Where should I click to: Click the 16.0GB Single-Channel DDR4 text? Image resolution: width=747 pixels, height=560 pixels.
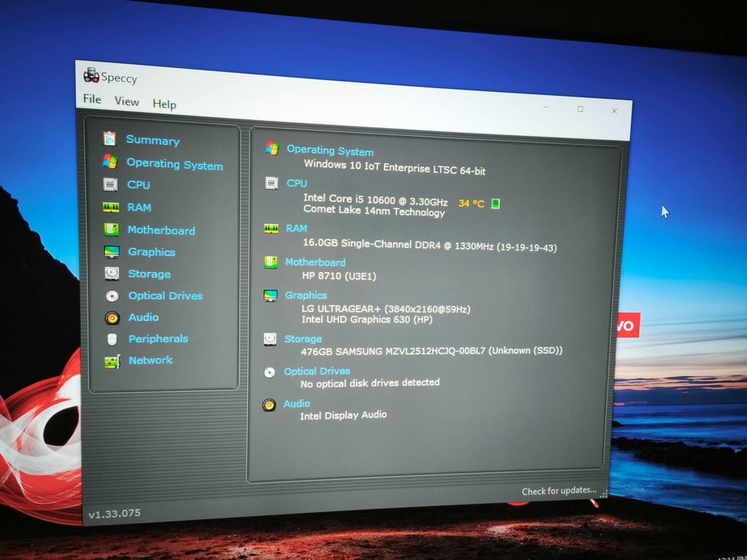(430, 245)
